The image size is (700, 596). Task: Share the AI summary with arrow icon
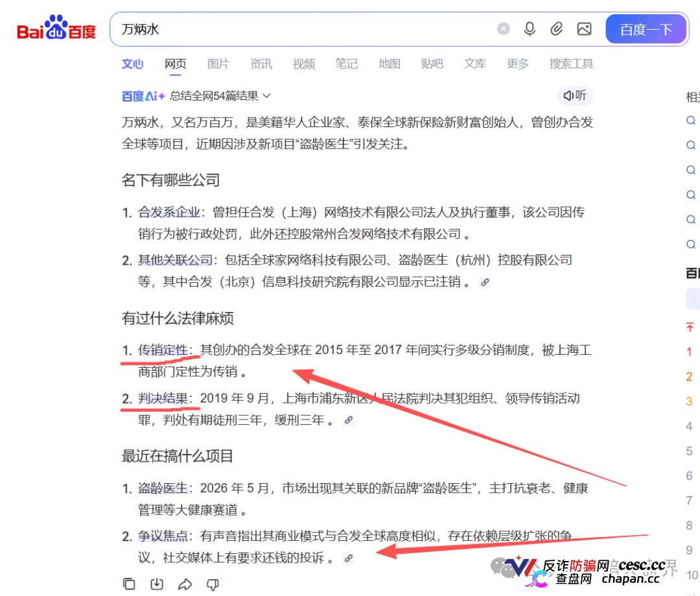185,584
